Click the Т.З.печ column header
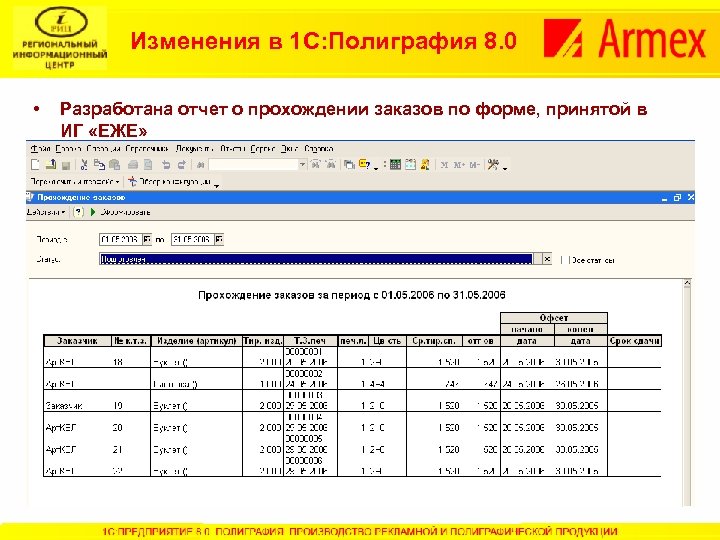Viewport: 720px width, 540px height. click(x=310, y=341)
